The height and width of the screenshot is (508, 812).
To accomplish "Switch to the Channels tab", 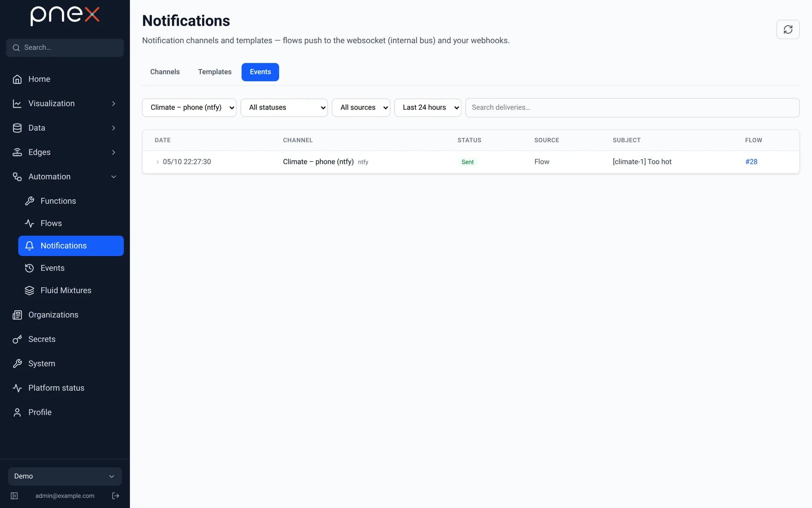I will [x=165, y=72].
